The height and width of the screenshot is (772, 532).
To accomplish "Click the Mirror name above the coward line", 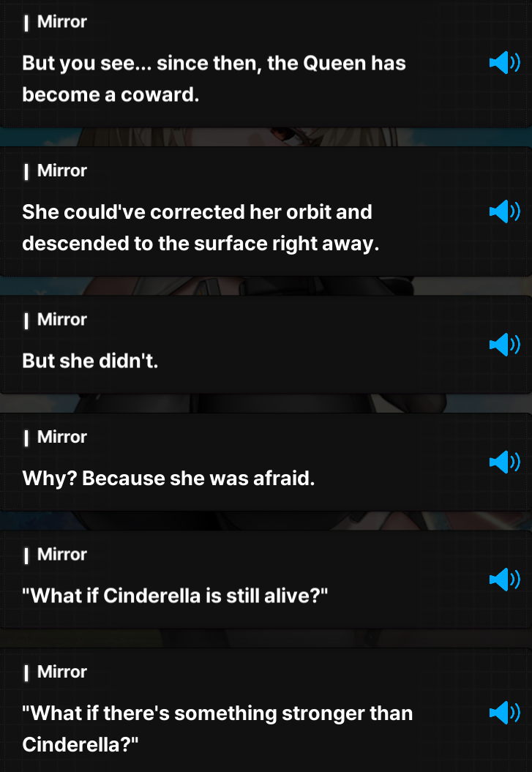I will pos(62,22).
